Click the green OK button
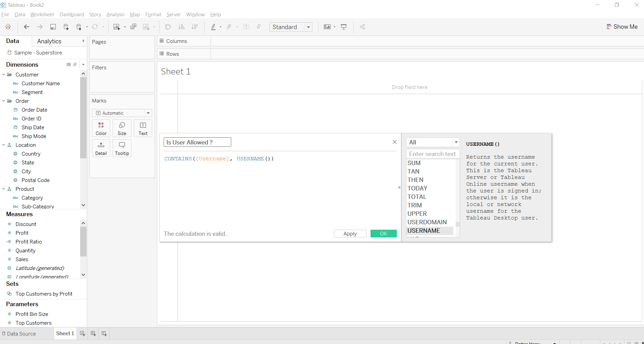Image resolution: width=644 pixels, height=344 pixels. click(x=383, y=234)
